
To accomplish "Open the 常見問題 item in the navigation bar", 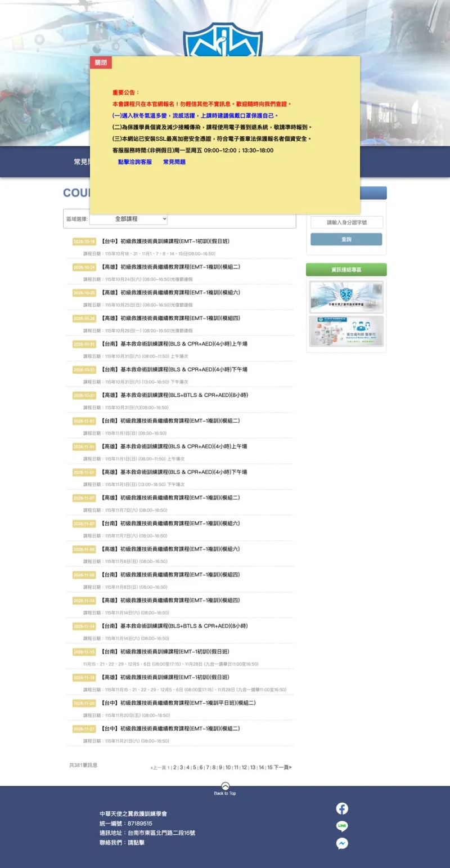I will point(82,162).
